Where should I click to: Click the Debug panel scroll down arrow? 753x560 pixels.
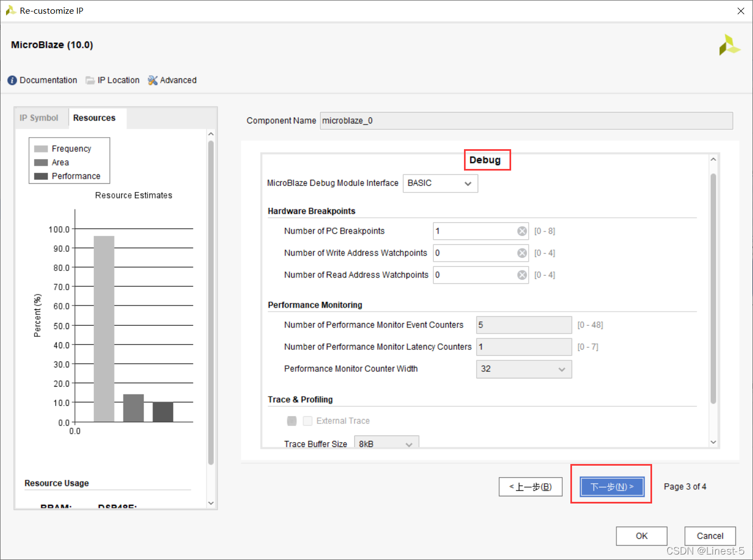[714, 442]
